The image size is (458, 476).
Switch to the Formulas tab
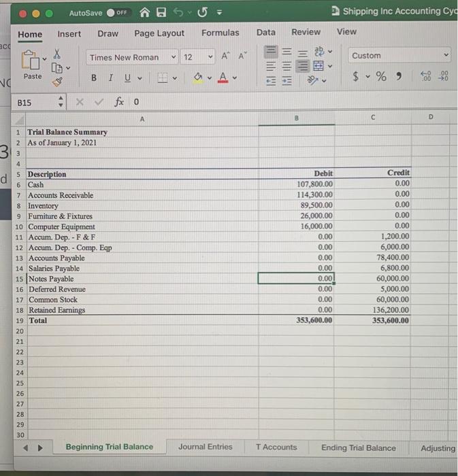tap(220, 33)
